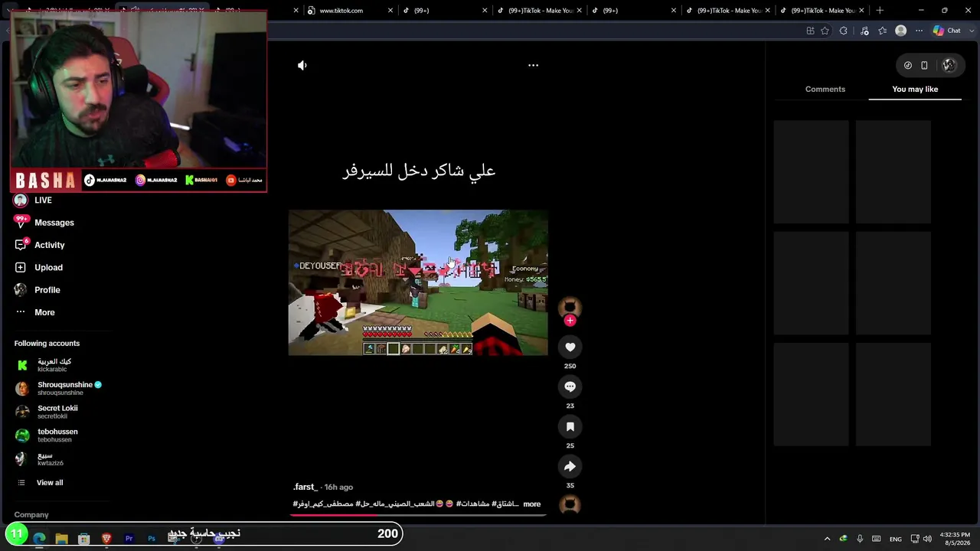Open Copilot Chat in the toolbar

pos(946,31)
